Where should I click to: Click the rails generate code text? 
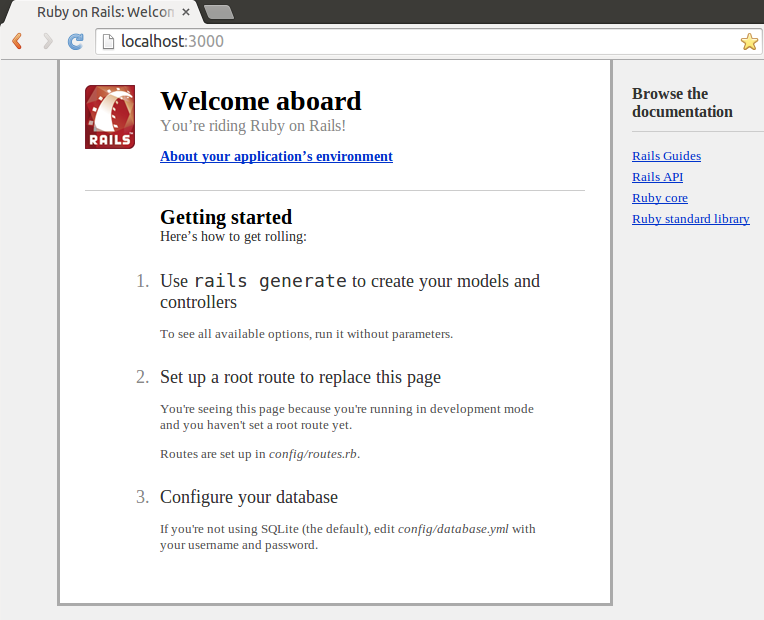pyautogui.click(x=270, y=281)
